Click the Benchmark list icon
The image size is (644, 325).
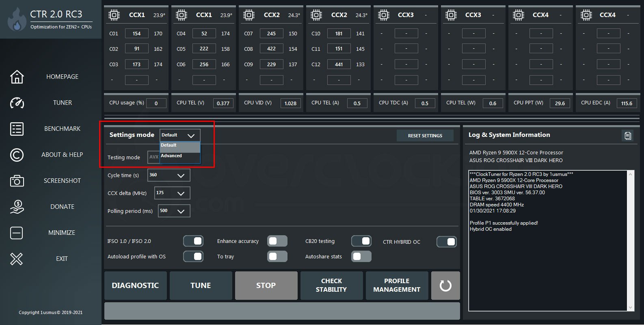pyautogui.click(x=17, y=129)
